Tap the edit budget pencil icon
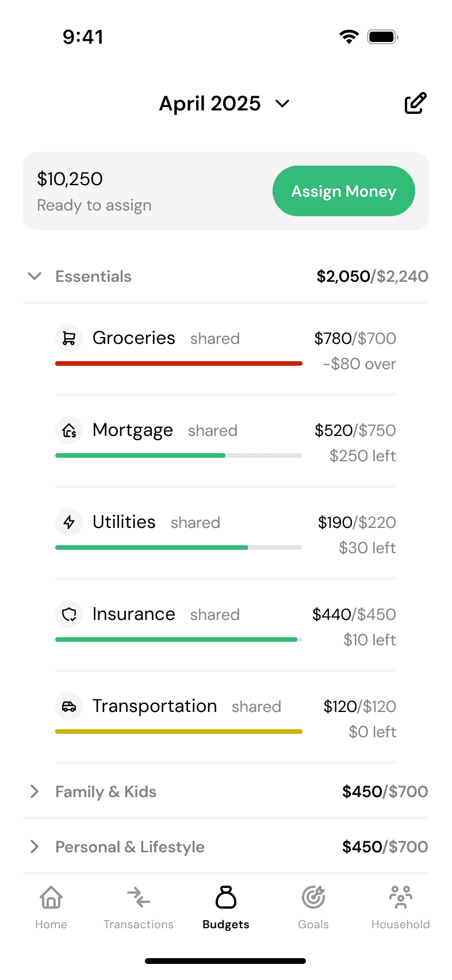The width and height of the screenshot is (452, 980). pyautogui.click(x=415, y=104)
